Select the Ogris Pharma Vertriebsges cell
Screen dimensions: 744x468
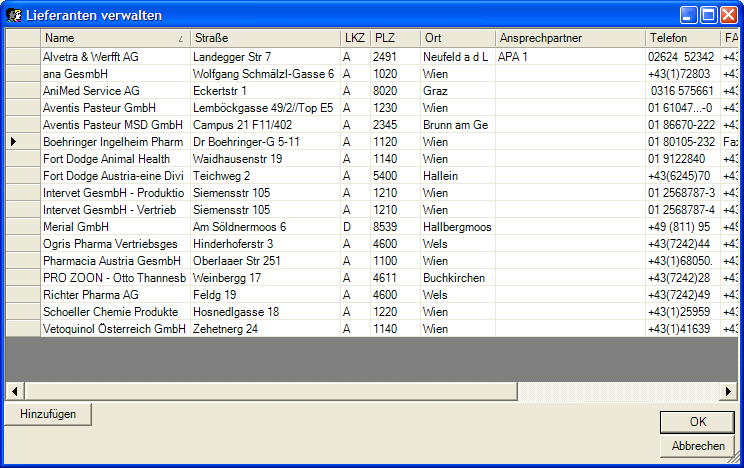(x=115, y=244)
